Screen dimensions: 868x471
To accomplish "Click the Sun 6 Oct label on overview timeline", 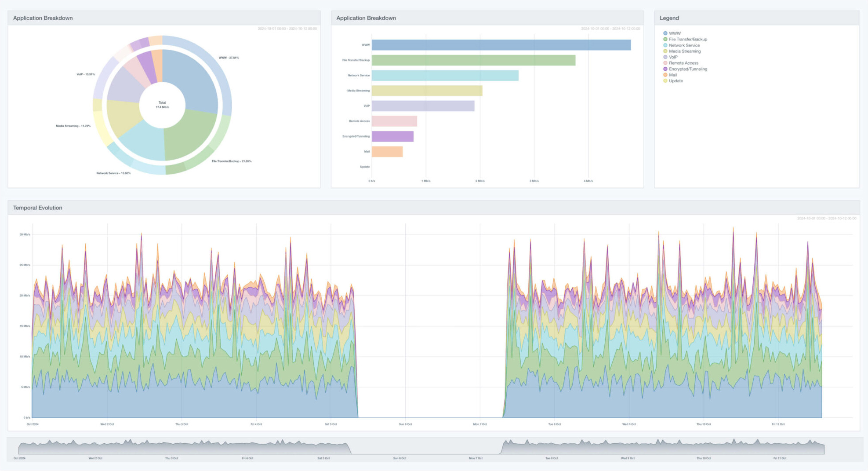I will (x=399, y=458).
